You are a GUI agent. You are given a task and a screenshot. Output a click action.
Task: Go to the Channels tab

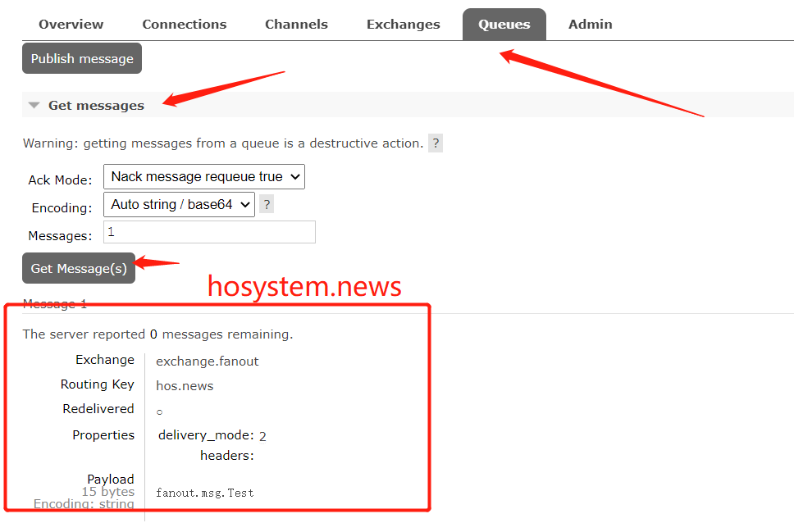click(x=297, y=25)
